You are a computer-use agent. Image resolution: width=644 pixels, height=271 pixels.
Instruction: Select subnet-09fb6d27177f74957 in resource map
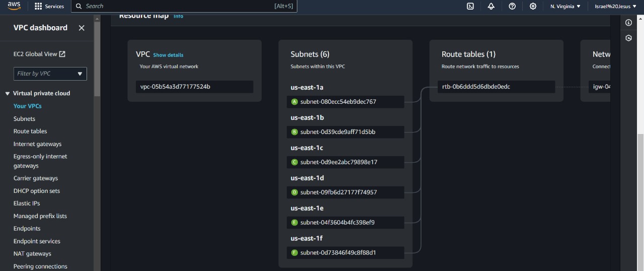(345, 192)
